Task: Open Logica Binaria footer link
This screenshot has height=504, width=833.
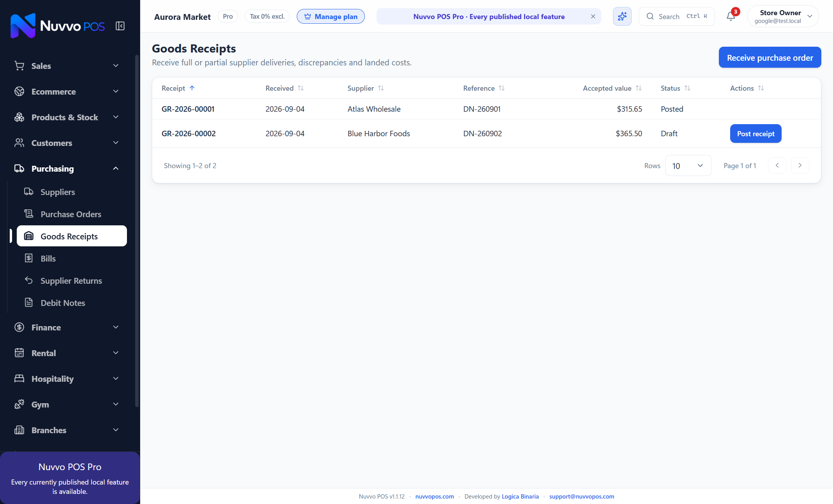Action: [520, 496]
